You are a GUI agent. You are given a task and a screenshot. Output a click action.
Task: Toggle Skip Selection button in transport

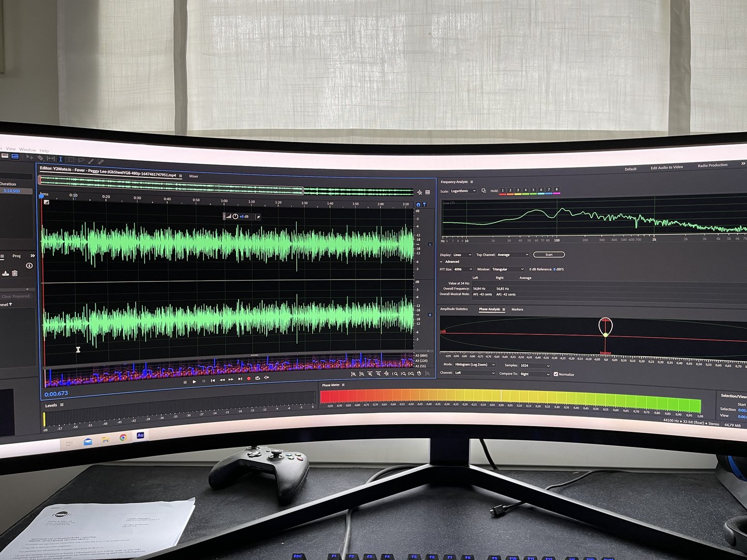pos(267,377)
